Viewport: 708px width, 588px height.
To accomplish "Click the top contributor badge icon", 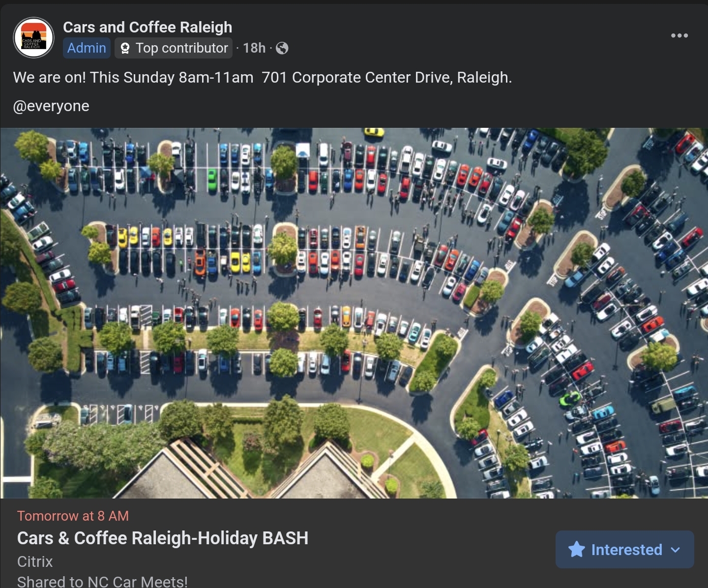I will coord(125,48).
